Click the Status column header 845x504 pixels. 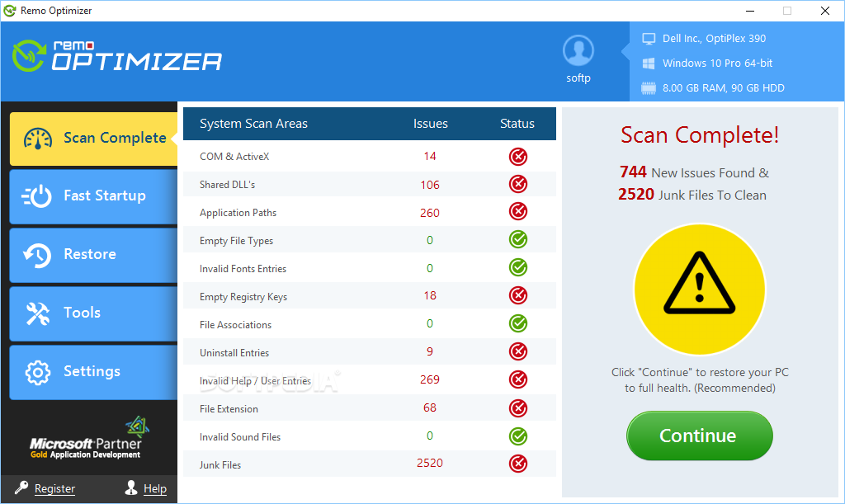[517, 124]
